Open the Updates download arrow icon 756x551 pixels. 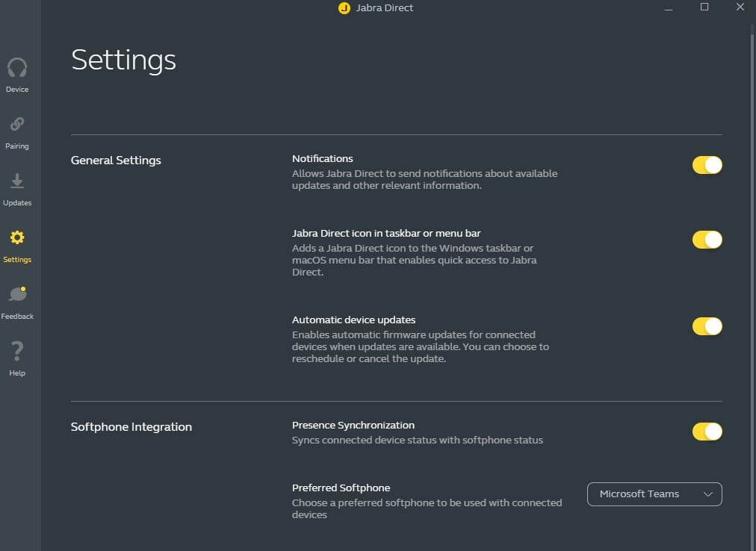click(x=16, y=181)
